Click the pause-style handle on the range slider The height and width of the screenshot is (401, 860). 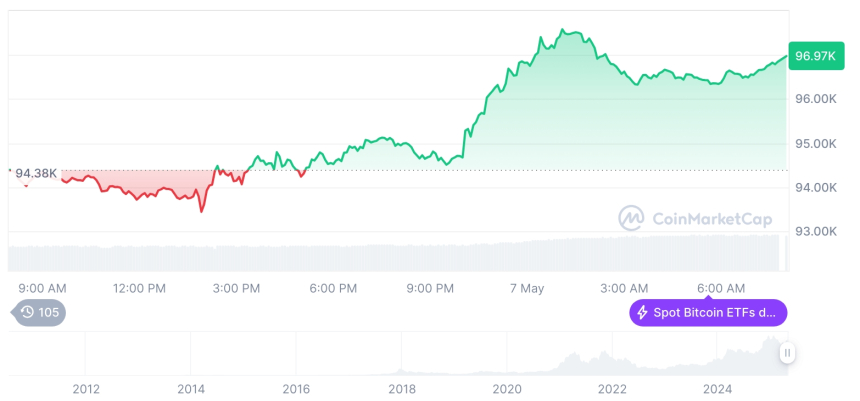[787, 353]
